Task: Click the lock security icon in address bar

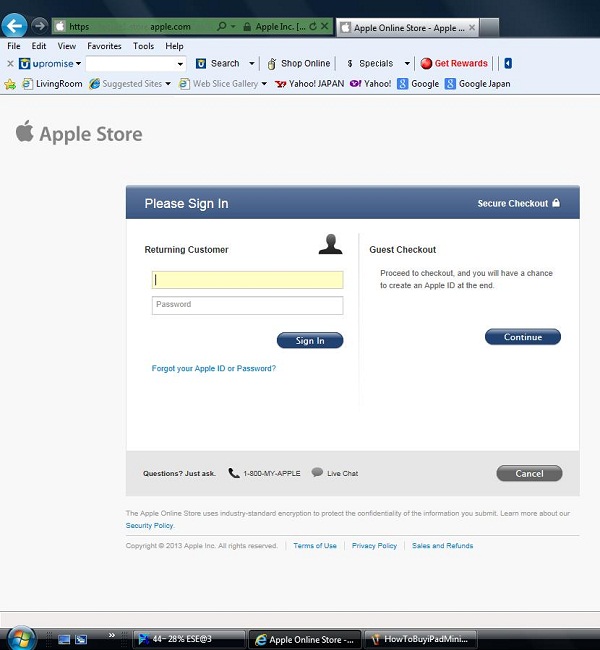Action: (x=247, y=27)
